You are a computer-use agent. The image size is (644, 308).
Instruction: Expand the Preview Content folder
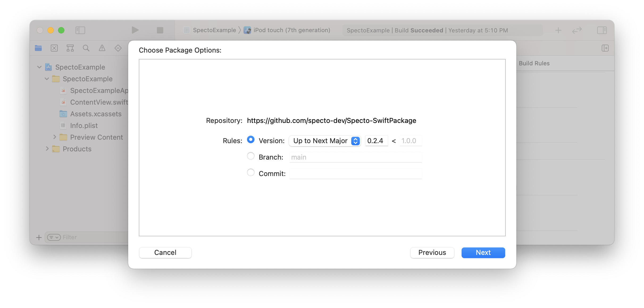point(55,137)
